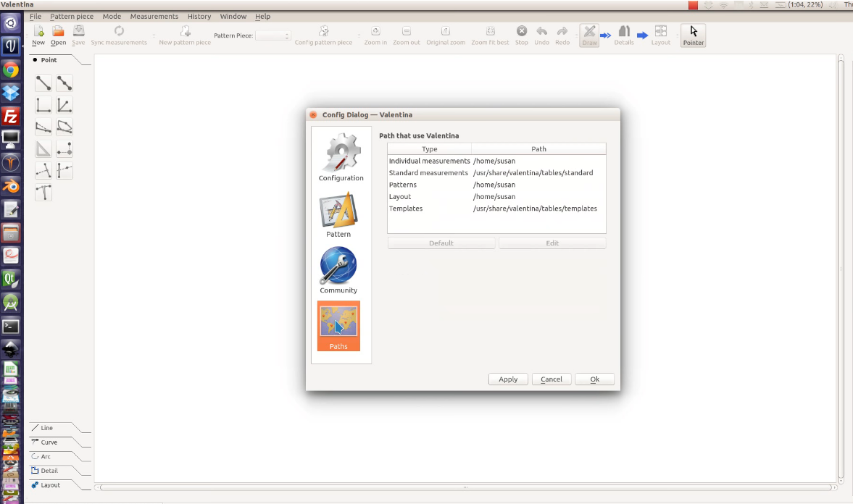Select the point at distance and angle tool
This screenshot has height=504, width=853.
click(43, 83)
